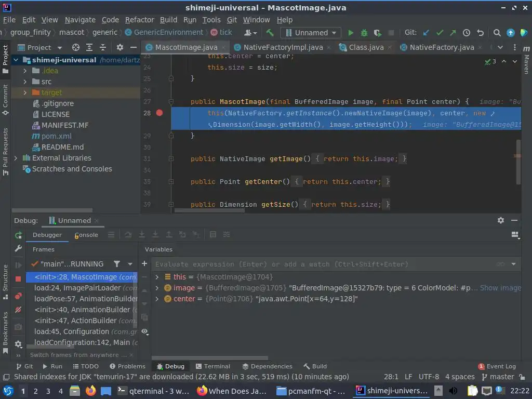Expand the 'this' variable node
This screenshot has width=532, height=399.
tap(157, 277)
